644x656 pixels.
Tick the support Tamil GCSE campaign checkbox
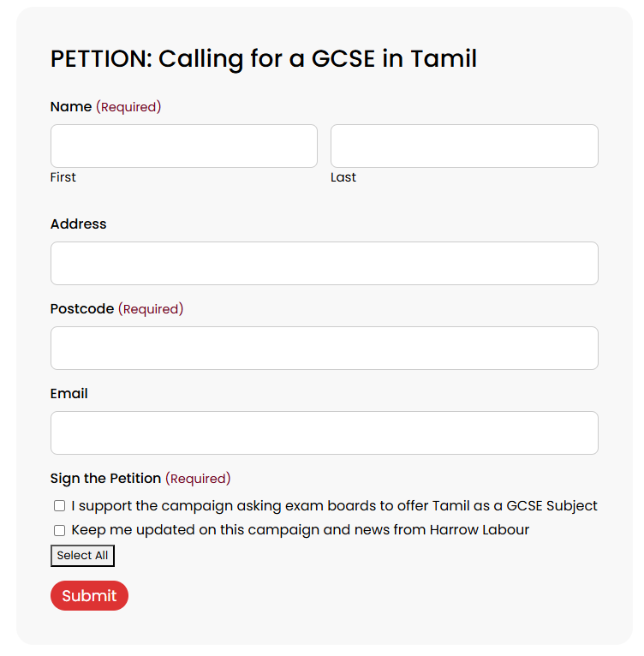click(x=59, y=506)
